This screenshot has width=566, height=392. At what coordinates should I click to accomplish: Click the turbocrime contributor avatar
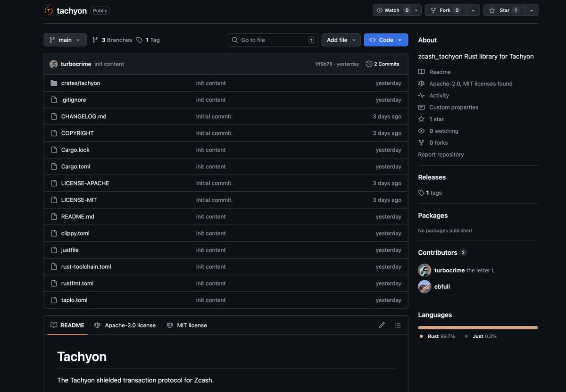coord(424,270)
